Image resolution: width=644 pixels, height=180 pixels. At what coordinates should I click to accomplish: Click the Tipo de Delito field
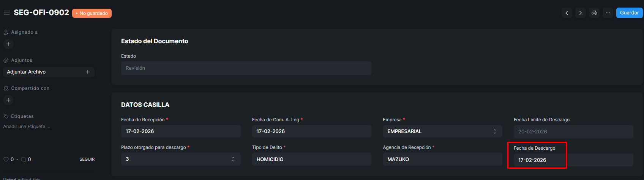click(311, 159)
